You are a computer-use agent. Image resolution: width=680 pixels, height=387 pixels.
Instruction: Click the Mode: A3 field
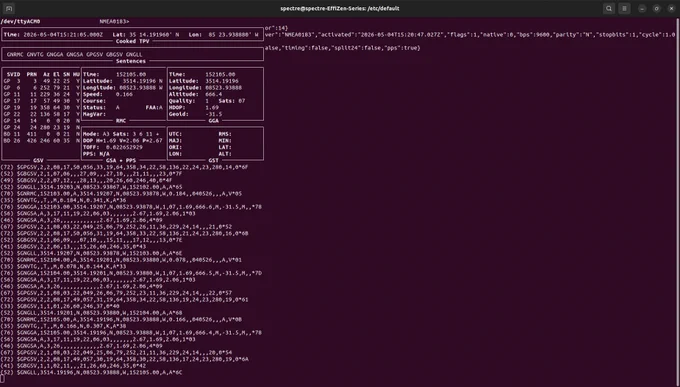tap(96, 134)
